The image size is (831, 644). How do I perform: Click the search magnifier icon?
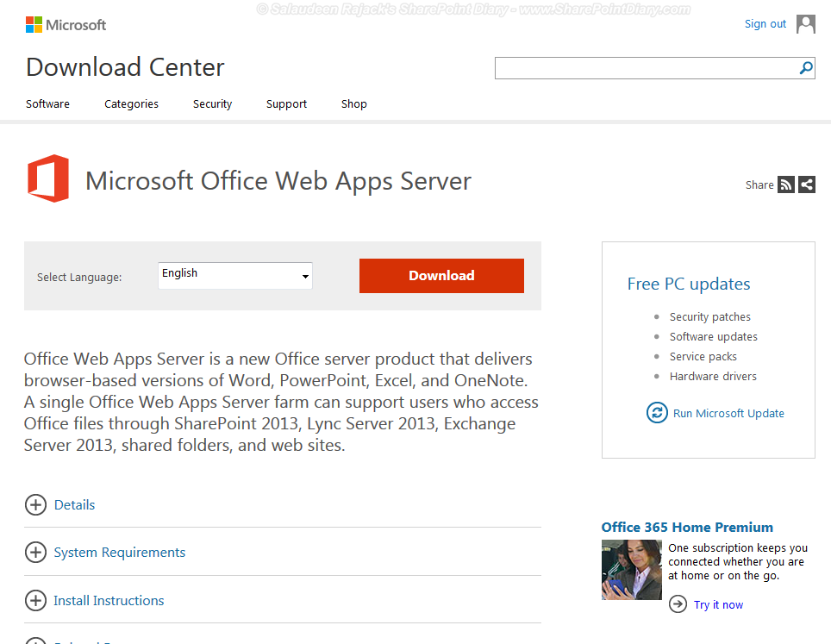tap(805, 68)
